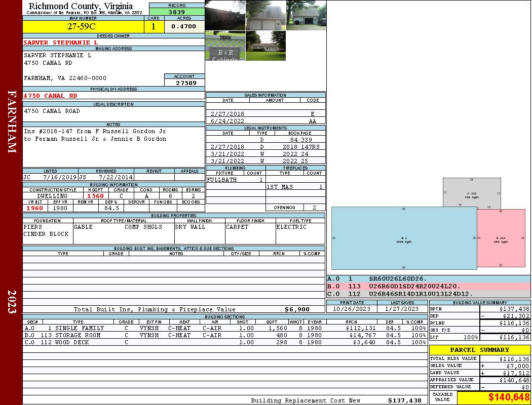Viewport: 532px width, 405px height.
Task: Open the R&R Cabinets sign photo
Action: pyautogui.click(x=225, y=46)
